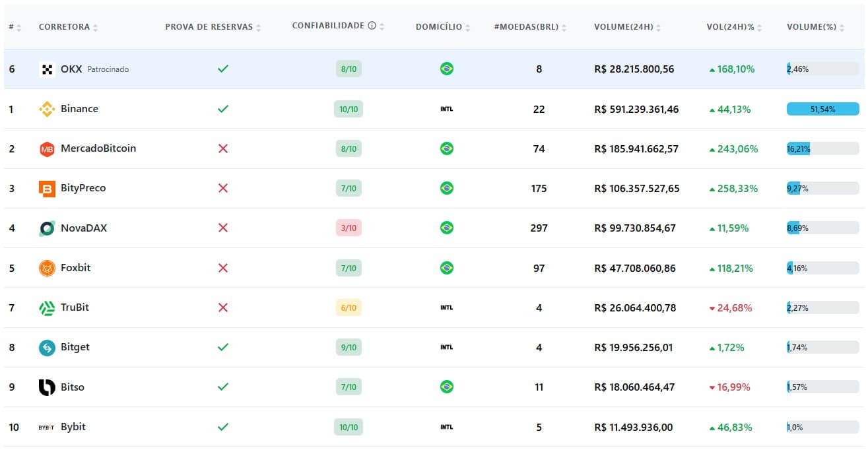Click the Brazil flag in NovaDAX row
This screenshot has height=450, width=868.
(x=447, y=228)
